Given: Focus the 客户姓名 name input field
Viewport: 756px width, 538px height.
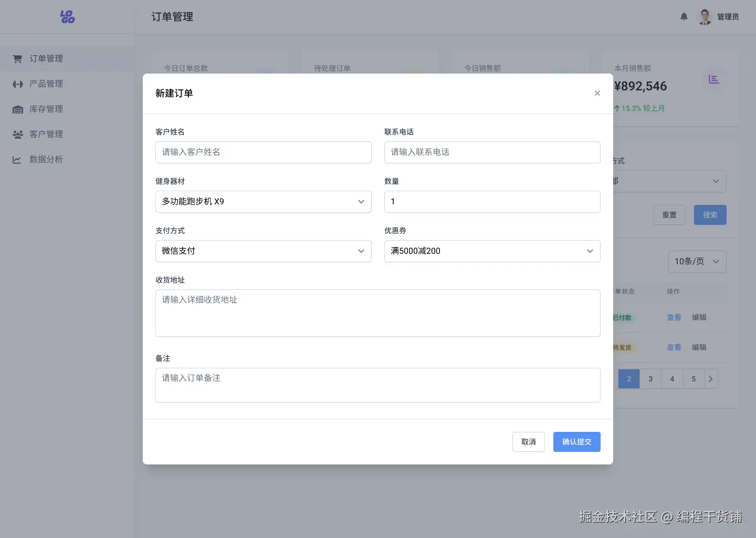Looking at the screenshot, I should point(263,152).
